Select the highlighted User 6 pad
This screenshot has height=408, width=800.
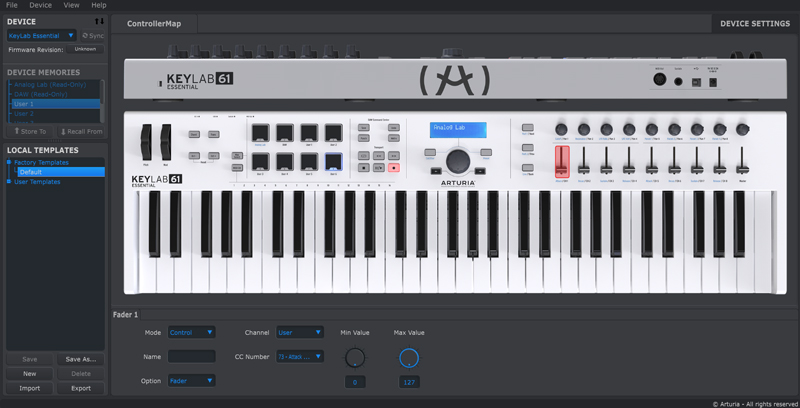point(334,162)
